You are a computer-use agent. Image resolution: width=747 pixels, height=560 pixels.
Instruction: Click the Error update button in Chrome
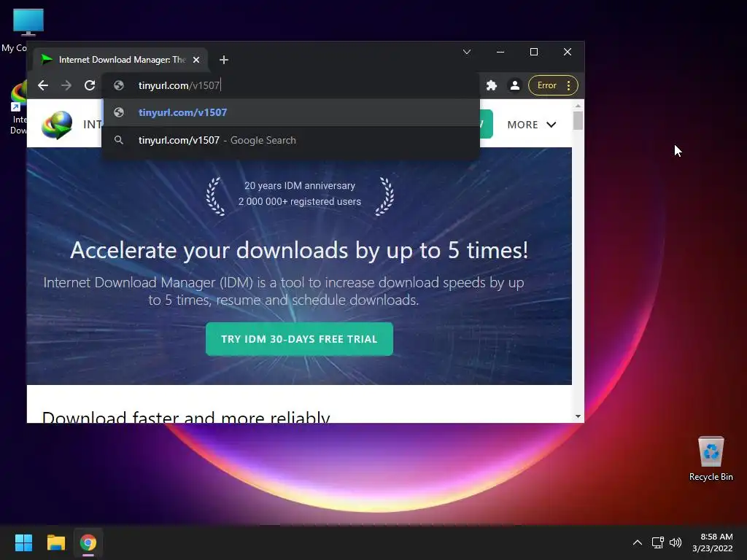tap(553, 85)
